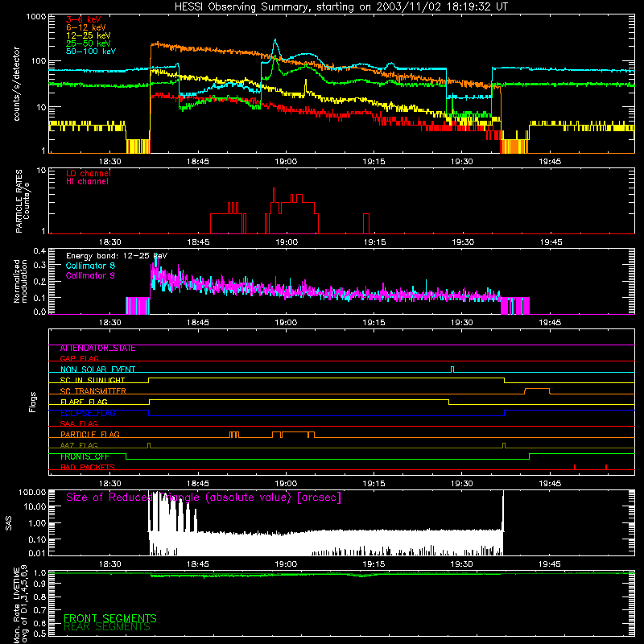Click the 'NON_SOLAR_EVENT' flag label

[97, 369]
